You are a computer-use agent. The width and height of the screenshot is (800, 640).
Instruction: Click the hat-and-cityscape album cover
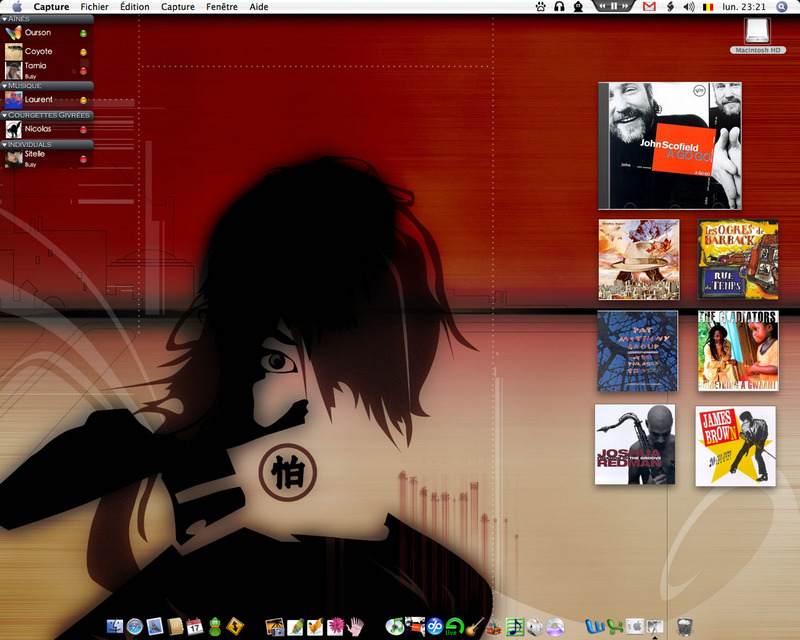[x=639, y=259]
